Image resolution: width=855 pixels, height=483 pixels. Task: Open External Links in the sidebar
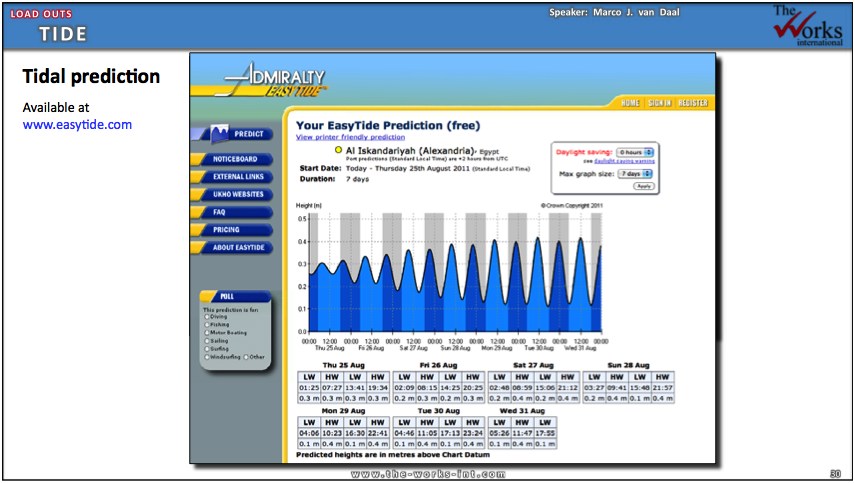(235, 177)
